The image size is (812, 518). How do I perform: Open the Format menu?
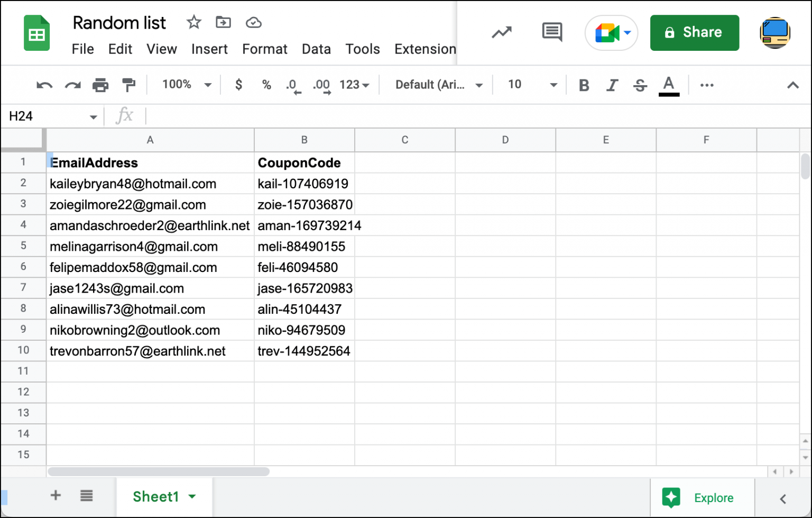264,49
